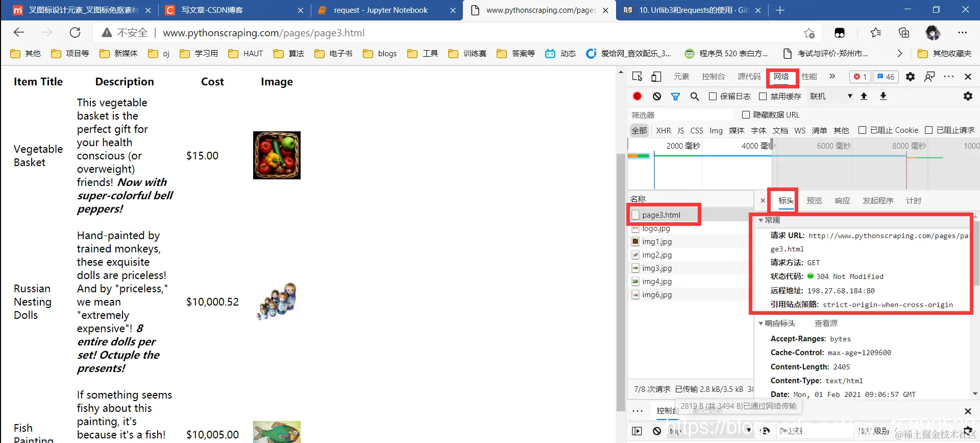Image resolution: width=980 pixels, height=443 pixels.
Task: Close the request details pane
Action: point(763,201)
